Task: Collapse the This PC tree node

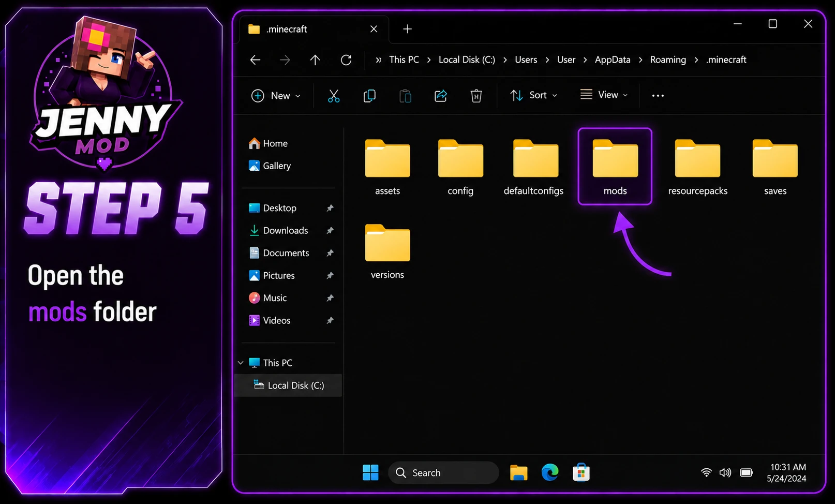Action: click(241, 363)
